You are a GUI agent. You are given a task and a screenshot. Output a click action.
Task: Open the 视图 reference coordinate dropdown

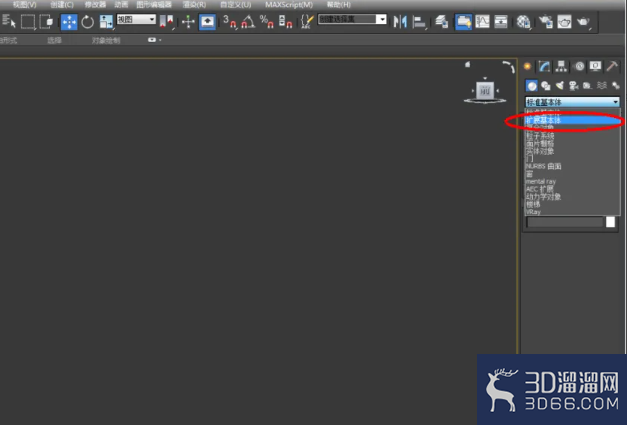[136, 19]
